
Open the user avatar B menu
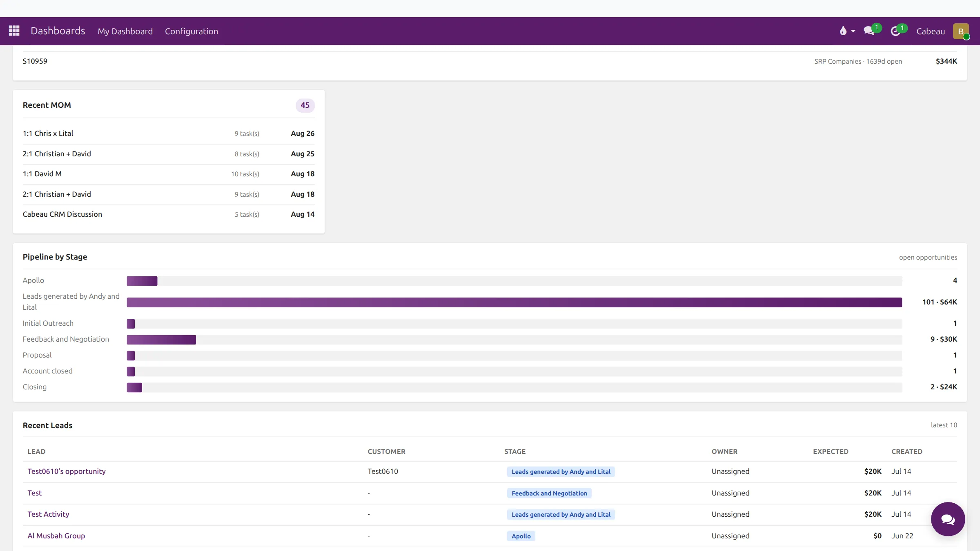(961, 31)
